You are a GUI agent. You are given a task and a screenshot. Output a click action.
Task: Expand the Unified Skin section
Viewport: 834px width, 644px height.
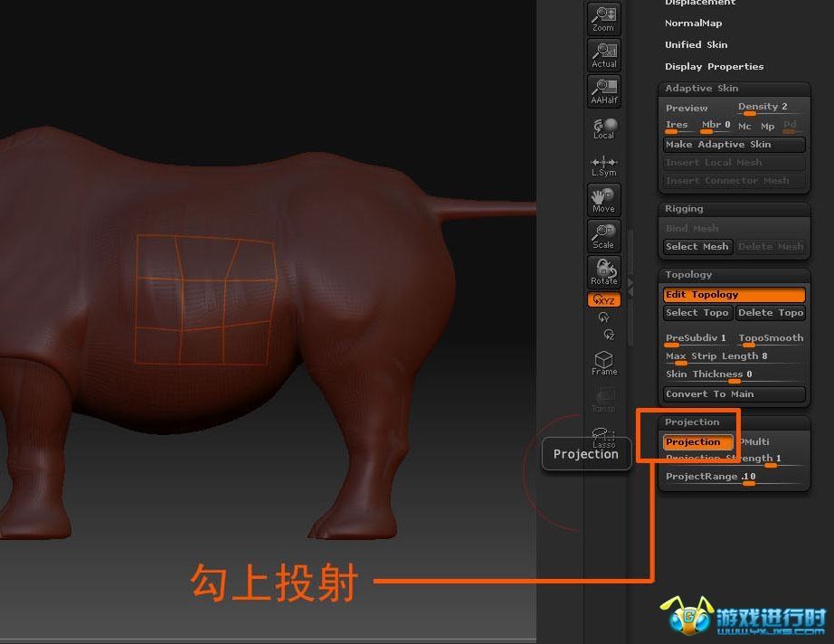point(696,44)
